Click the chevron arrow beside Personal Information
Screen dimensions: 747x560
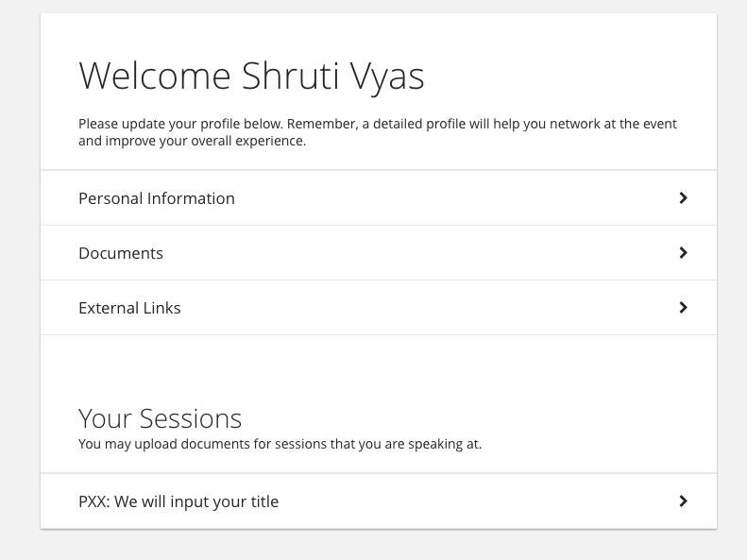click(x=683, y=198)
